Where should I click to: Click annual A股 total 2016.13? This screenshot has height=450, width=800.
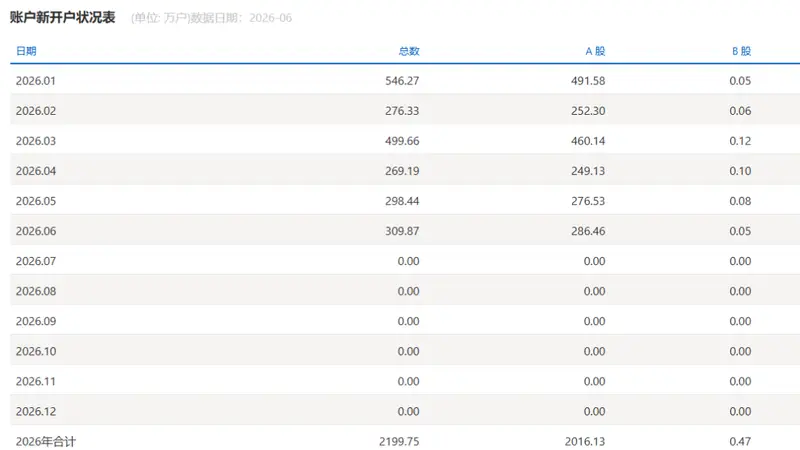[x=585, y=442]
